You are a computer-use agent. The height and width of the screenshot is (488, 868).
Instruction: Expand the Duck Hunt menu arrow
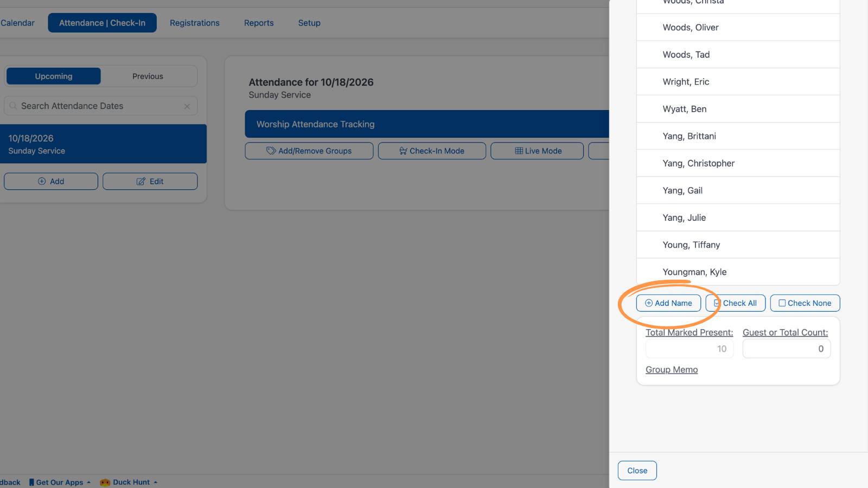(x=155, y=482)
